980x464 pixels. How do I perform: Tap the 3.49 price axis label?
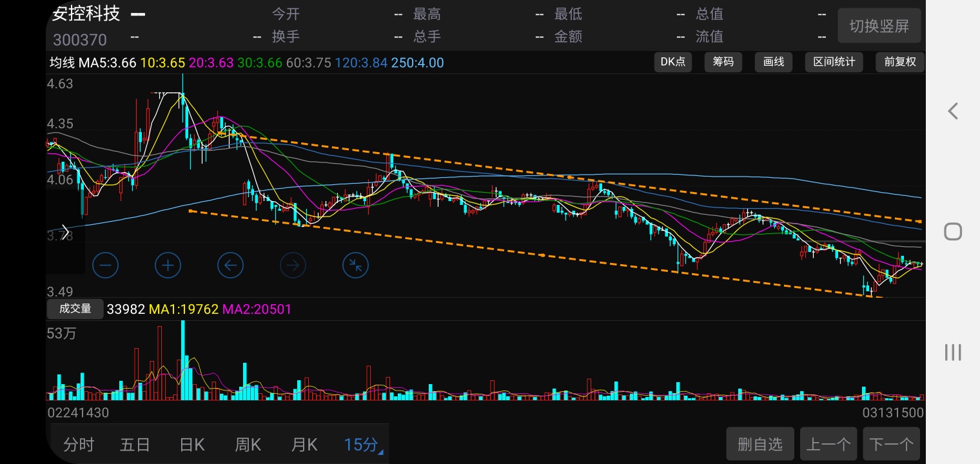(60, 291)
